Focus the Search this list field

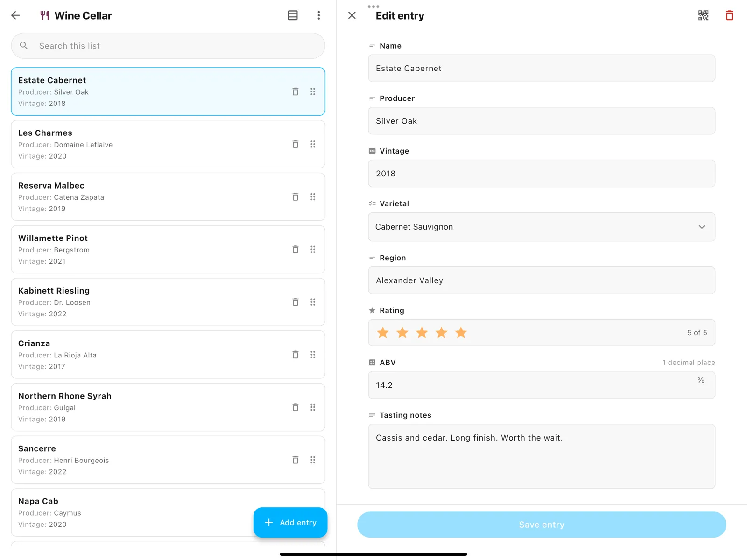[x=168, y=46]
